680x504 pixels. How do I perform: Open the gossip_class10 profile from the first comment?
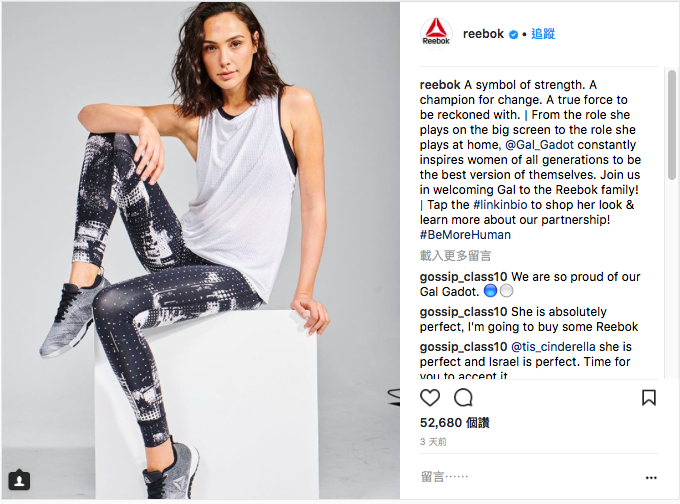[x=463, y=277]
